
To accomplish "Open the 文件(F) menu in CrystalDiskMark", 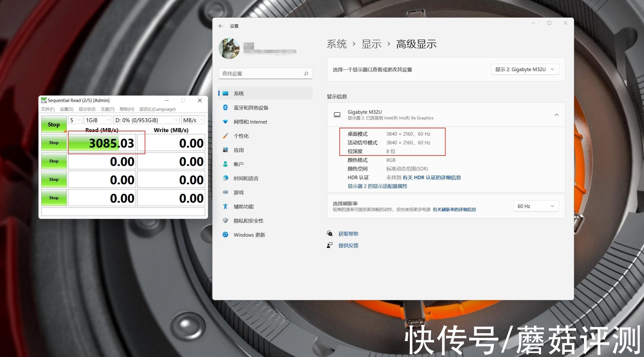I will point(48,109).
